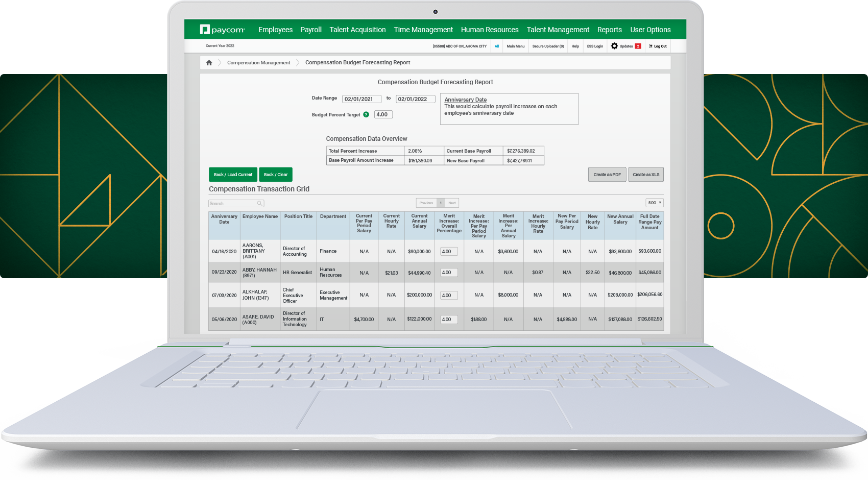
Task: Export report with Create as PDF
Action: coord(607,175)
